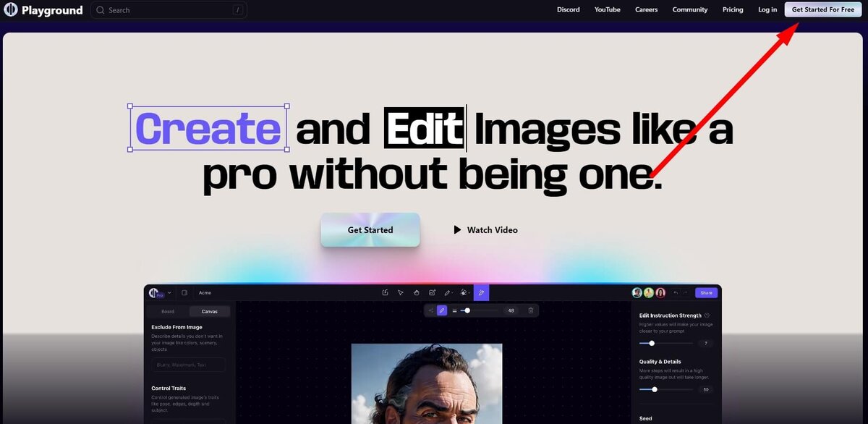Click the Edit Instruction Strength value 7

[x=705, y=343]
